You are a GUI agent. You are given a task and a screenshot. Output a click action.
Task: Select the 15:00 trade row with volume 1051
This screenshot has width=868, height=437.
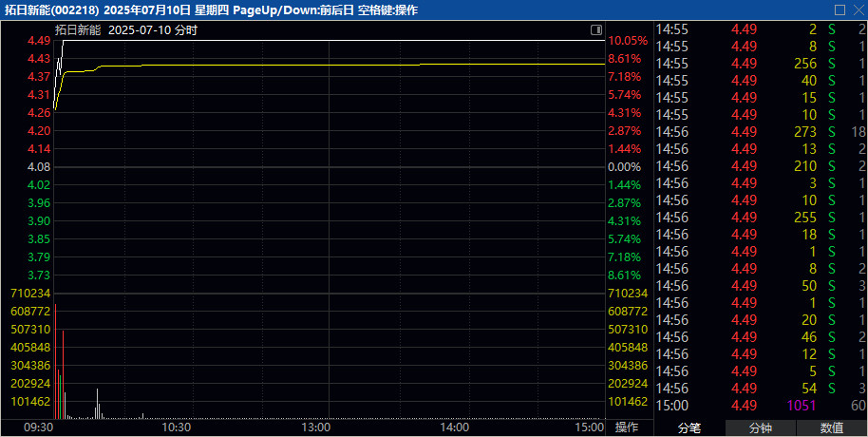tap(760, 406)
